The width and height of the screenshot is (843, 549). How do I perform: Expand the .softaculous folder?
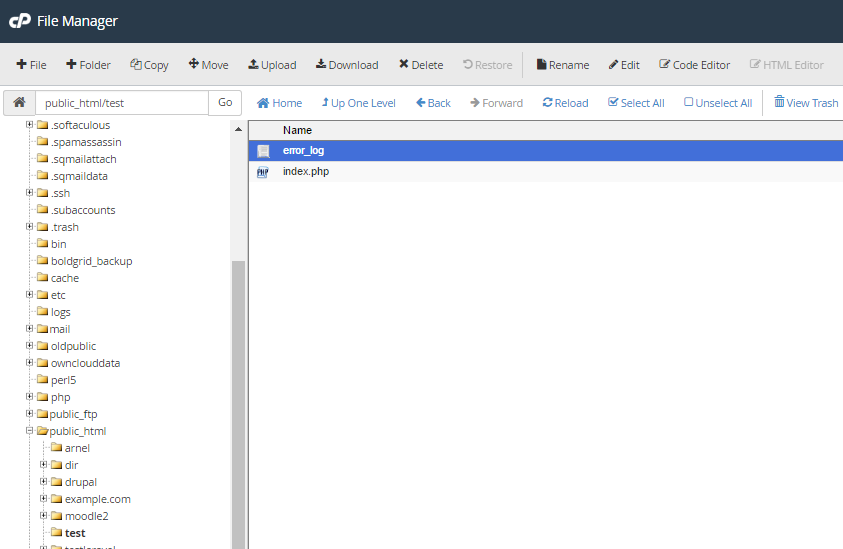point(30,125)
